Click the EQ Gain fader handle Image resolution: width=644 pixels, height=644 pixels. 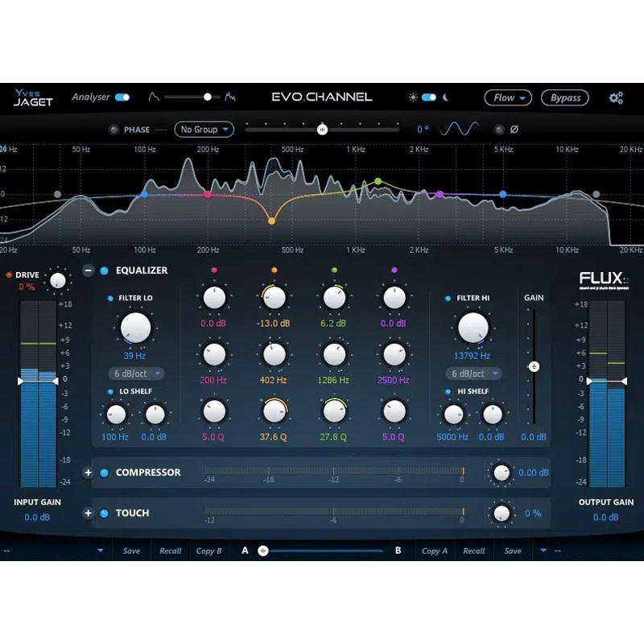pos(534,366)
